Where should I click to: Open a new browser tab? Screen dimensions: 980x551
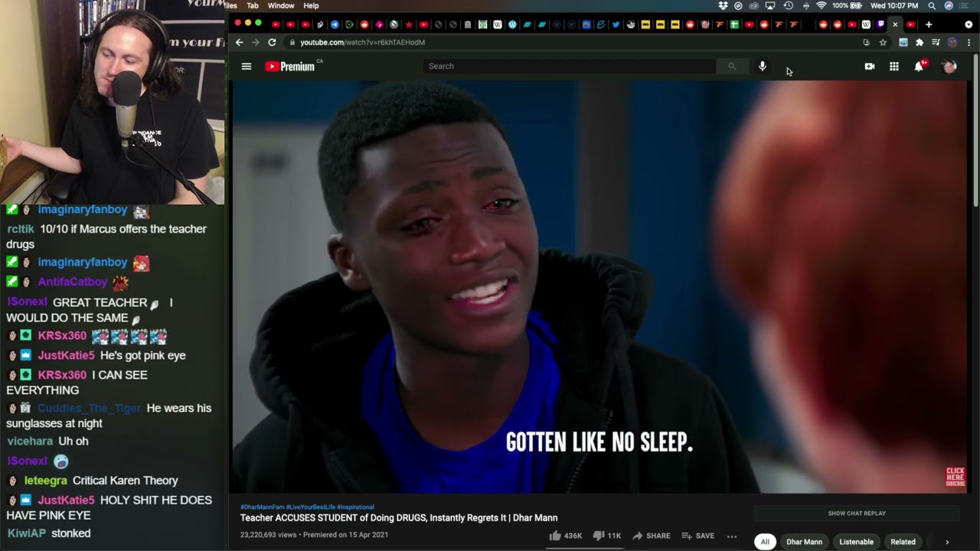pyautogui.click(x=929, y=24)
